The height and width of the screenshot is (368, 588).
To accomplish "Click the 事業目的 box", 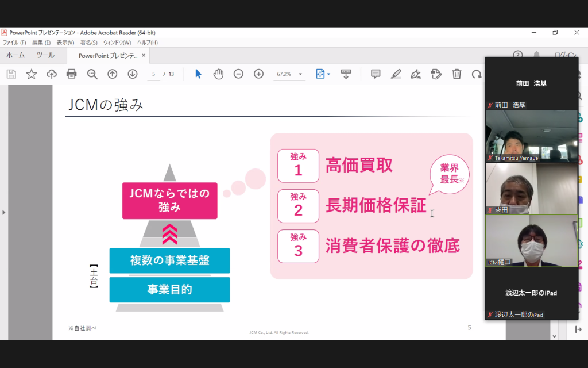I will [x=169, y=290].
